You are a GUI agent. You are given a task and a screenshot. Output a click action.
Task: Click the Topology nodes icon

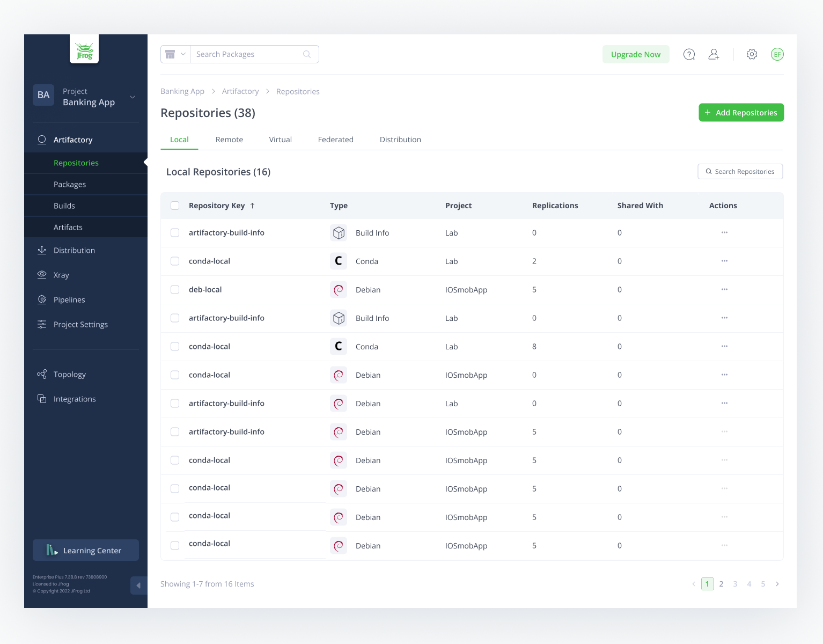42,374
